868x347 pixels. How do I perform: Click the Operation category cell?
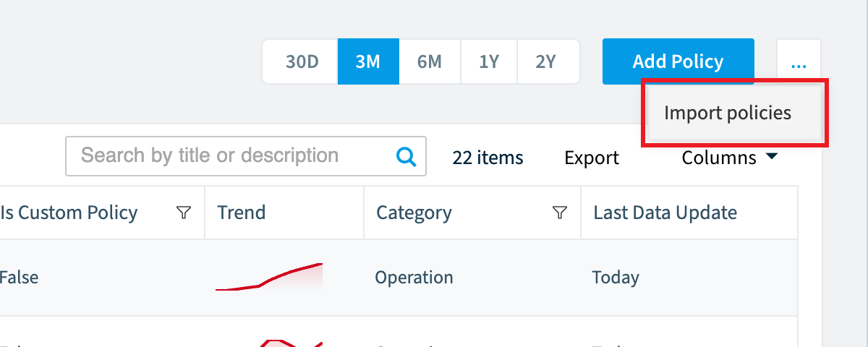tap(414, 278)
